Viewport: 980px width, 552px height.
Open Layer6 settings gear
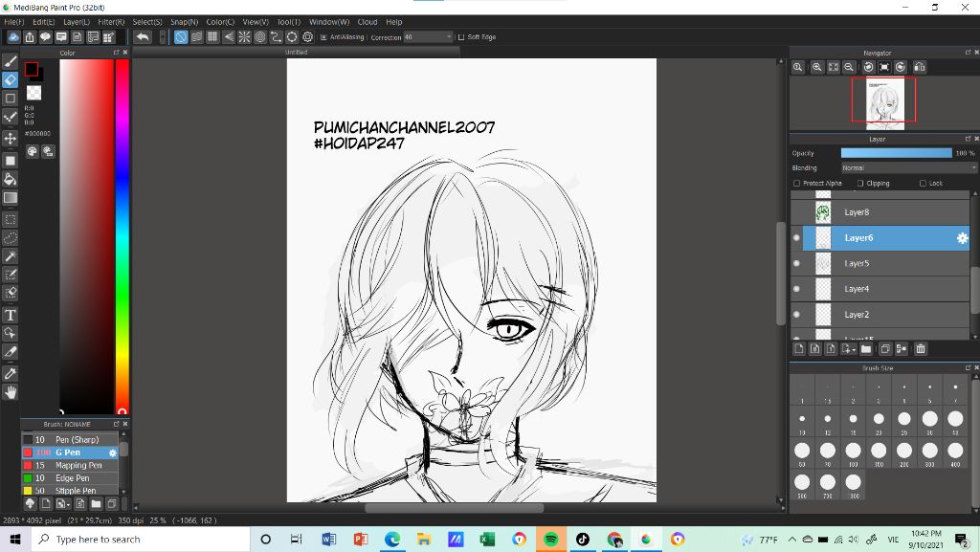[x=962, y=238]
